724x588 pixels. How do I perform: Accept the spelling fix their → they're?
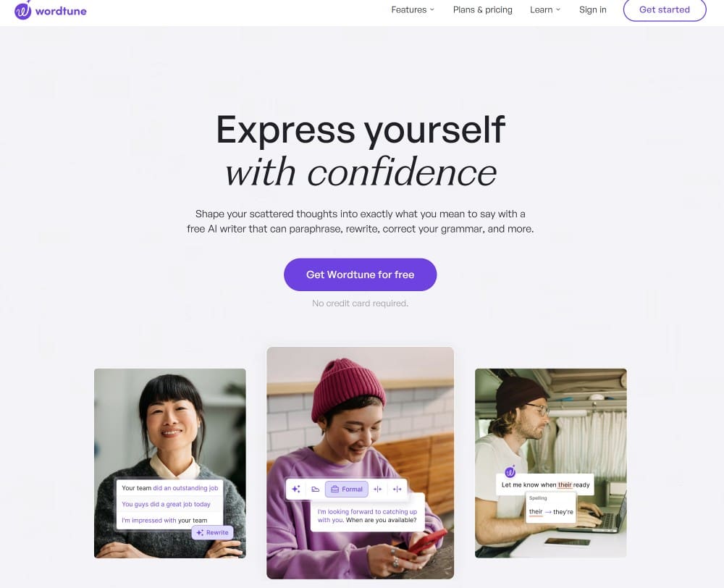[x=551, y=511]
